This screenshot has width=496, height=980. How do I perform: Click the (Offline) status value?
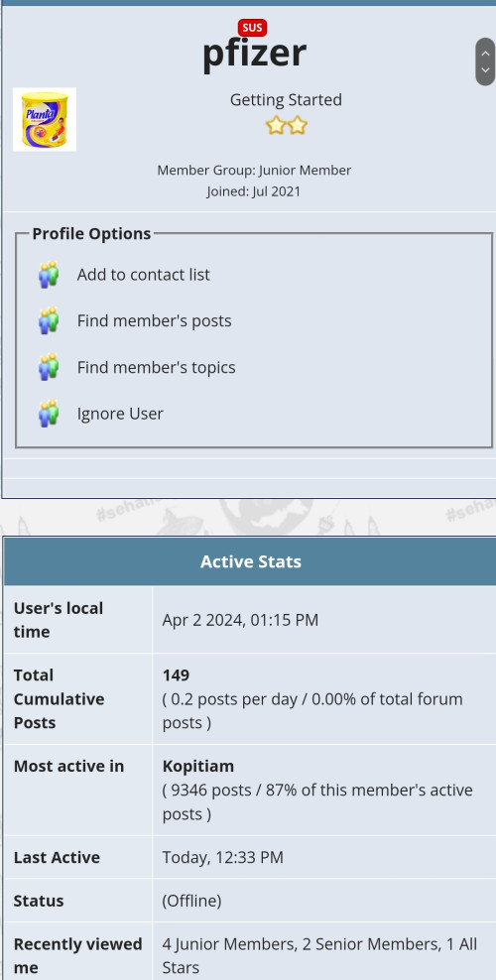pyautogui.click(x=191, y=901)
